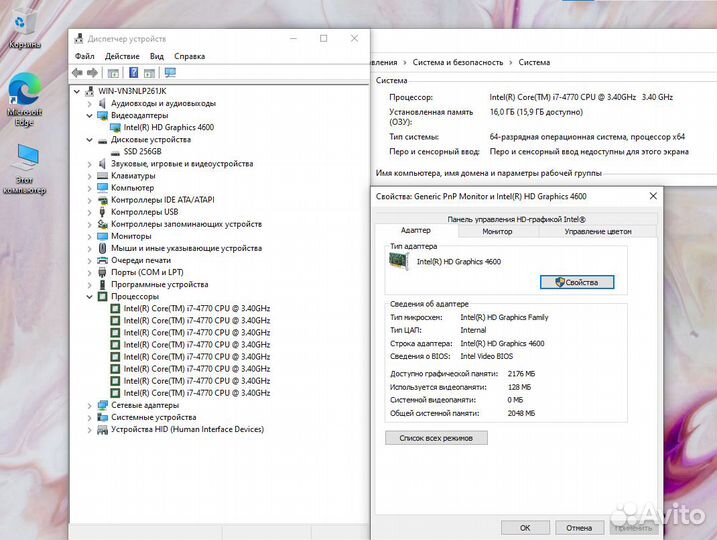The image size is (717, 540).
Task: Click Device Manager title bar icon
Action: [x=79, y=38]
